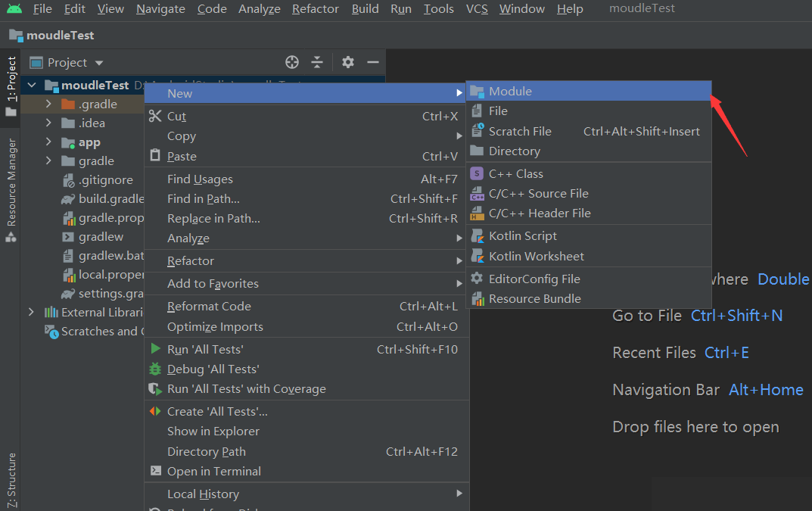Click the Resource Bundle icon

point(477,298)
